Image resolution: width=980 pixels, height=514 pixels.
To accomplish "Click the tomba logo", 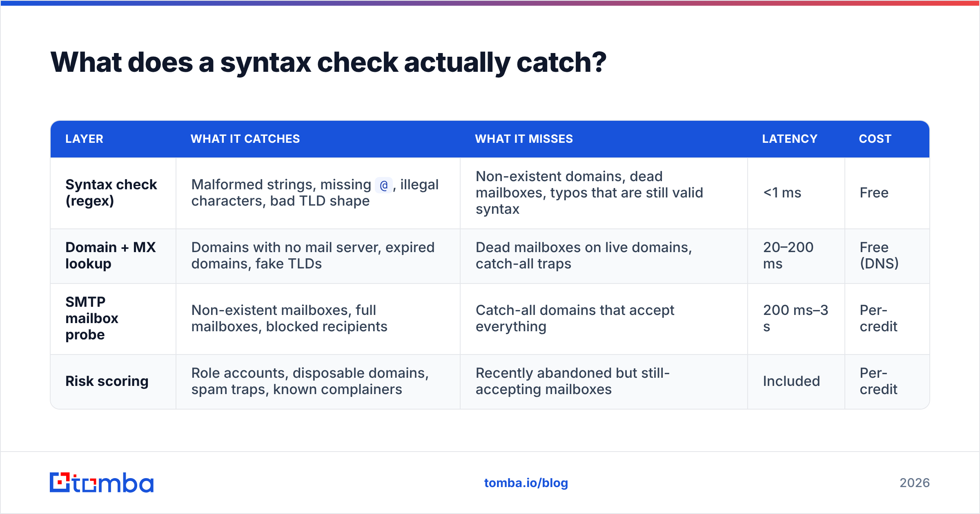I will [102, 483].
